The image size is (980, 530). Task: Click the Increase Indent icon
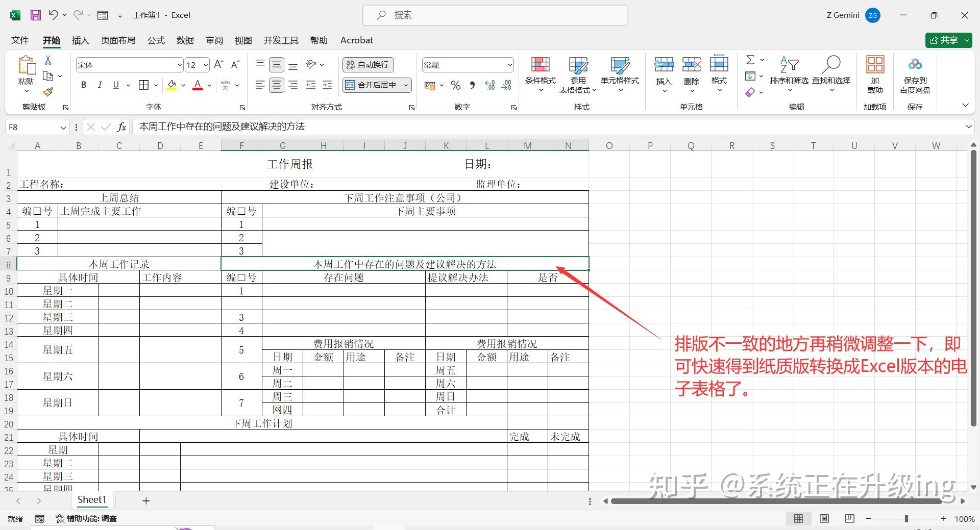[327, 85]
